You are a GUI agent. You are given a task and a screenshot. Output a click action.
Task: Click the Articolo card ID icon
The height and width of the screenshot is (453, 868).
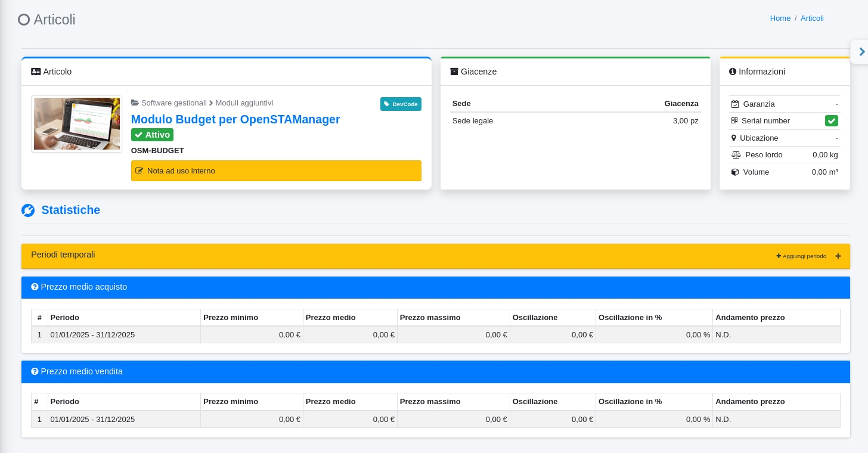(36, 72)
